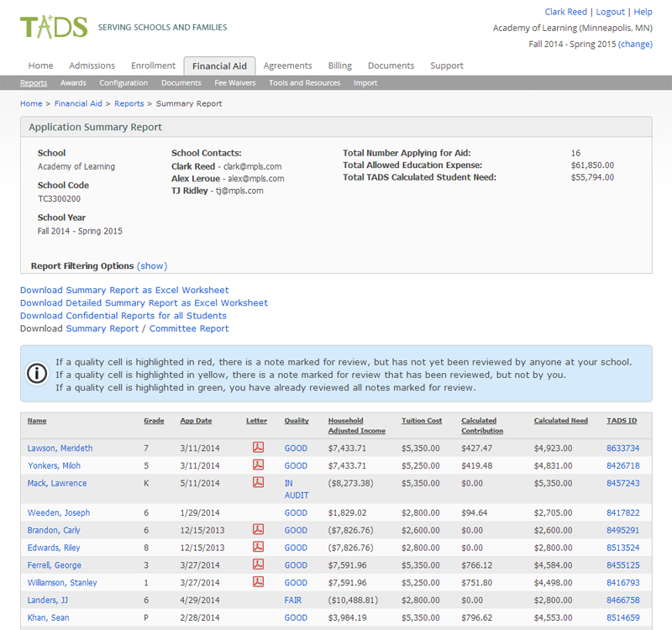Switch to the Billing tab
Image resolution: width=672 pixels, height=630 pixels.
click(339, 65)
